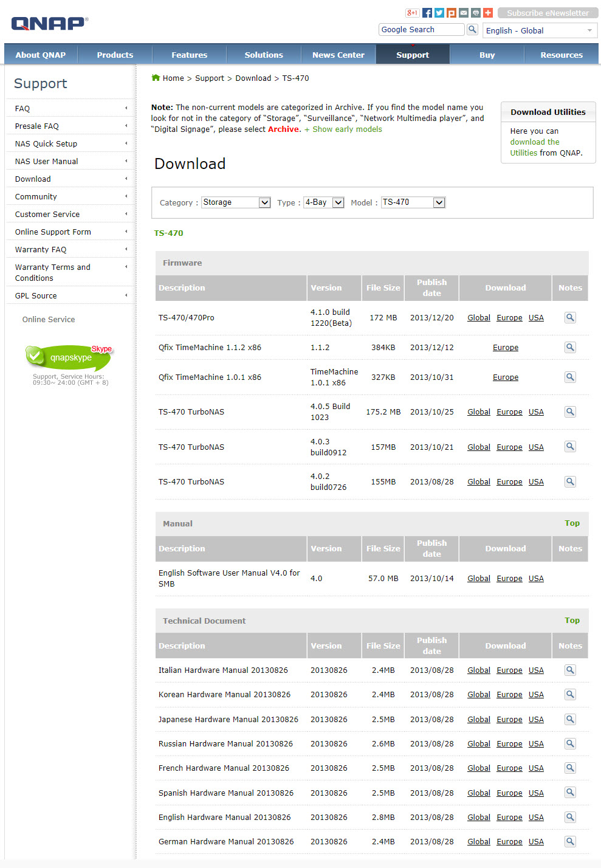The image size is (601, 868).
Task: Click Download in the breadcrumb
Action: tap(253, 78)
